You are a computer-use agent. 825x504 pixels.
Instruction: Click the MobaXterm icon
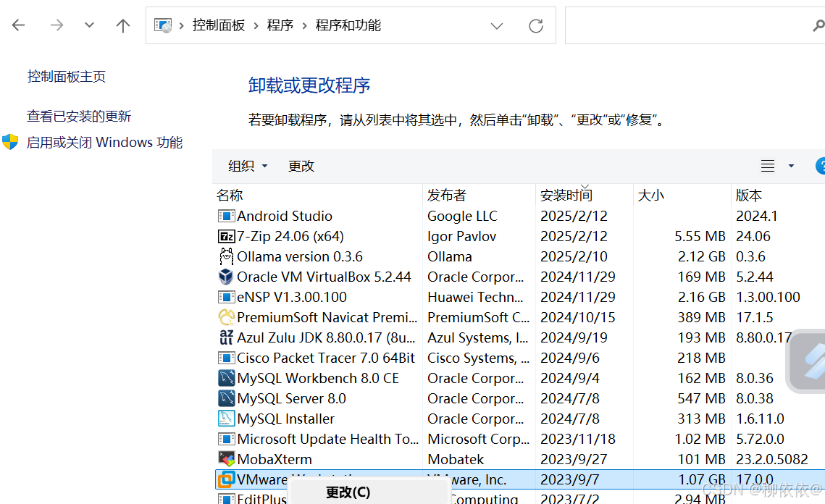[226, 459]
